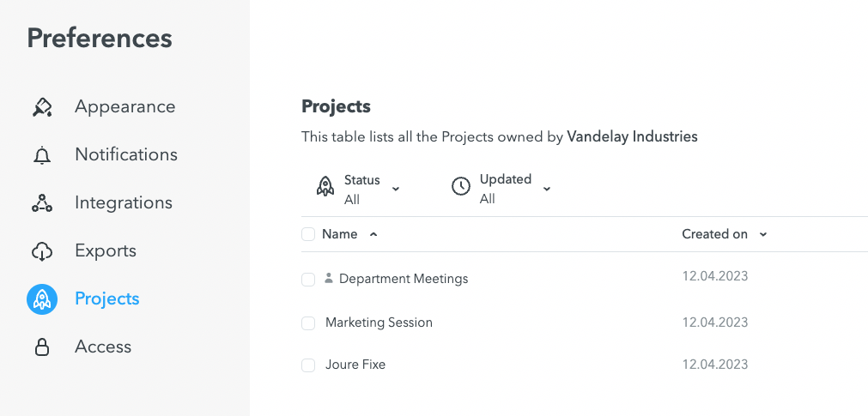Click the Appearance paint bucket icon

pos(42,107)
